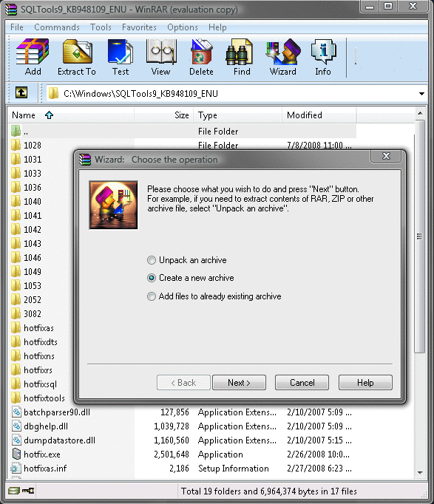Select the hotfixns folder
434x504 pixels.
click(x=33, y=355)
